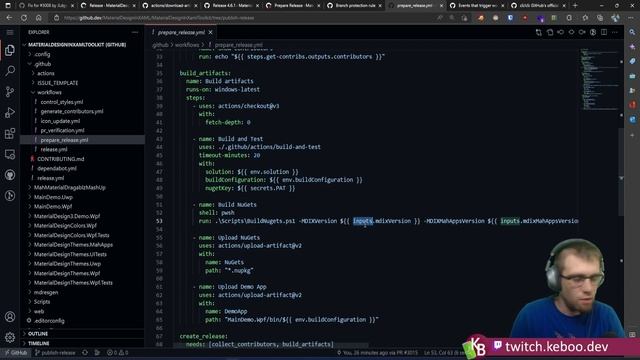Open Source Control view in activity bar
640x360 pixels.
10,92
